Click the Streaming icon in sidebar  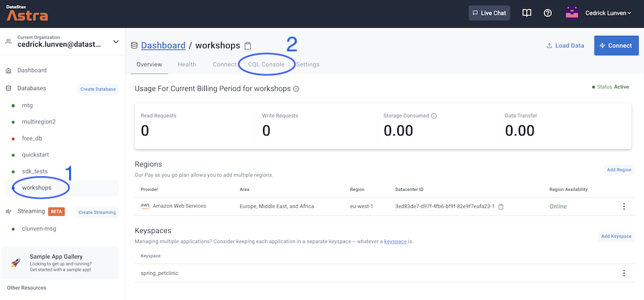(8, 211)
